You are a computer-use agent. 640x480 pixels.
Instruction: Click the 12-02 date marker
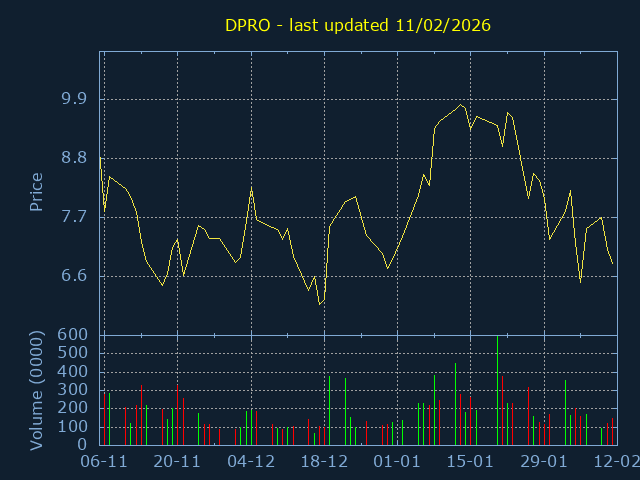point(614,462)
